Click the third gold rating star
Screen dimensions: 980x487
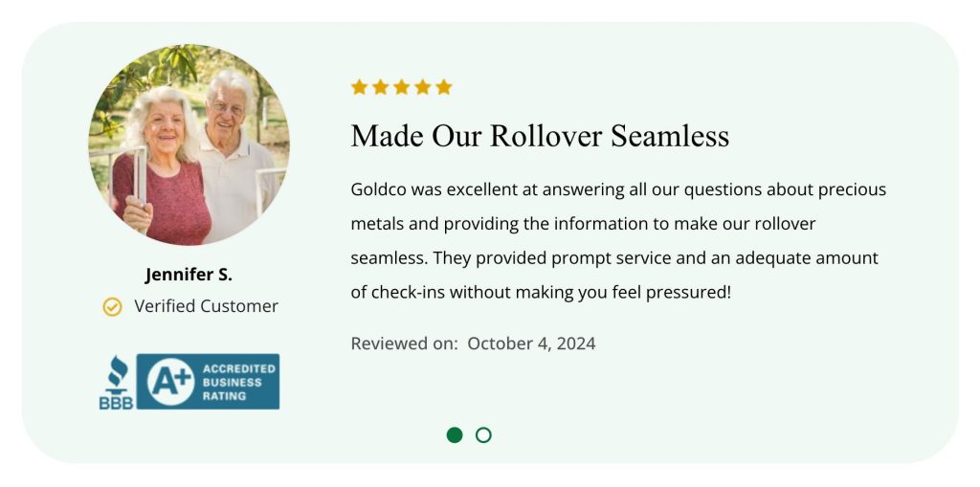tap(402, 87)
